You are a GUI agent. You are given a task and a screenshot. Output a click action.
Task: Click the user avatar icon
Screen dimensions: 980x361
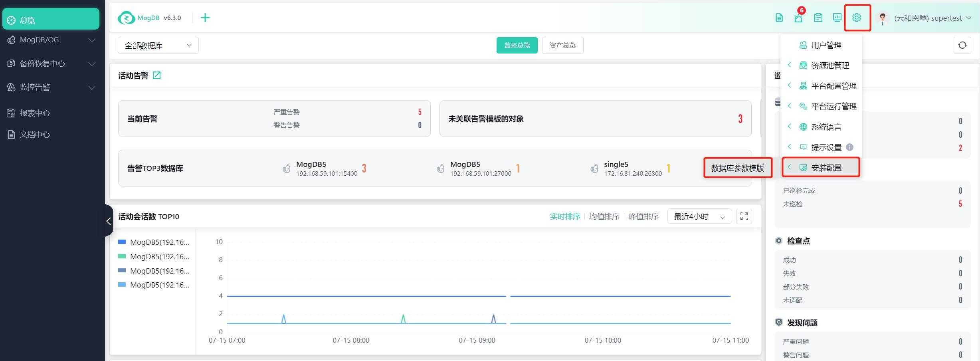[883, 18]
